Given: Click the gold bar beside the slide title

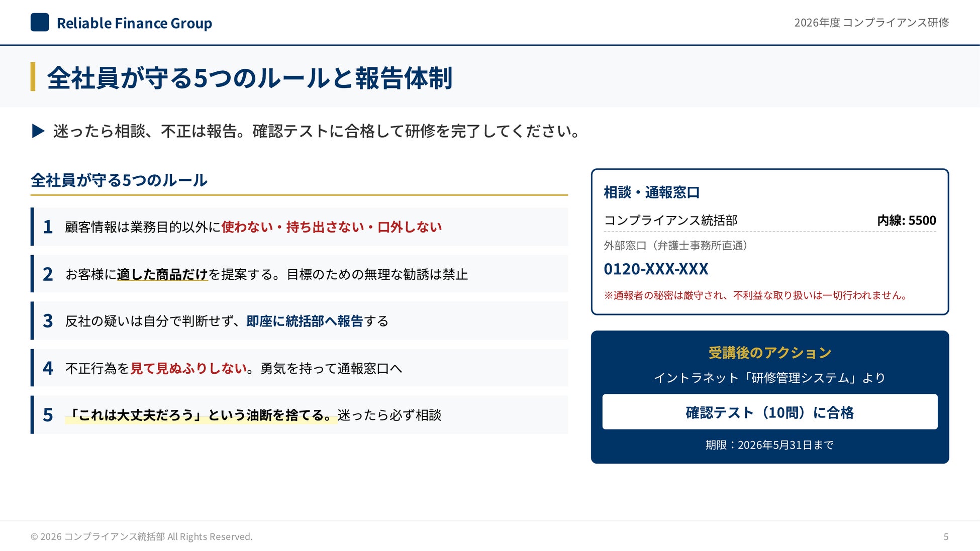Looking at the screenshot, I should (33, 77).
